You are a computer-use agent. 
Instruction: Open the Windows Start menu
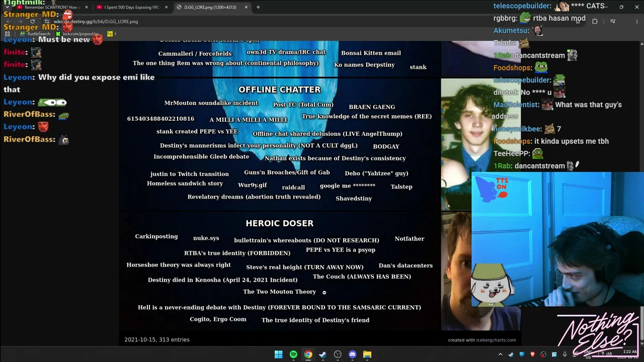[x=278, y=354]
